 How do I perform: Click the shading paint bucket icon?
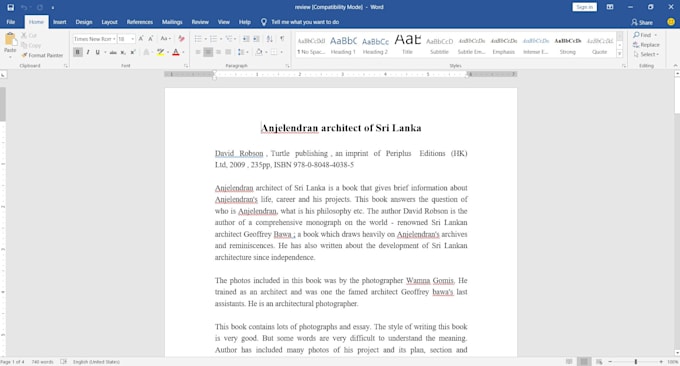(259, 52)
